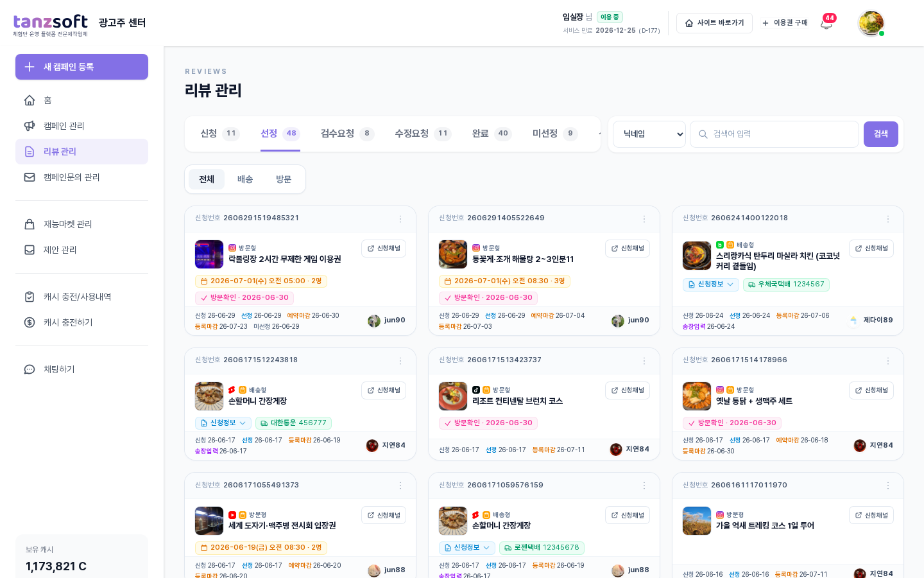The width and height of the screenshot is (924, 578).
Task: Switch to the 검수요청 tab
Action: (347, 134)
